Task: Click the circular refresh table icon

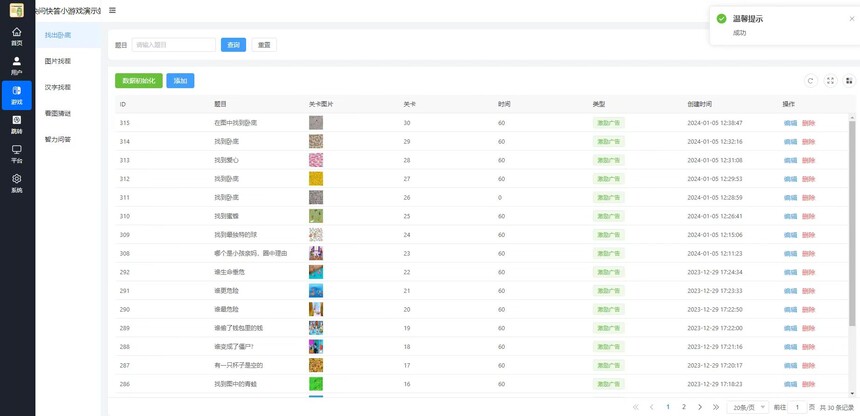Action: 811,81
